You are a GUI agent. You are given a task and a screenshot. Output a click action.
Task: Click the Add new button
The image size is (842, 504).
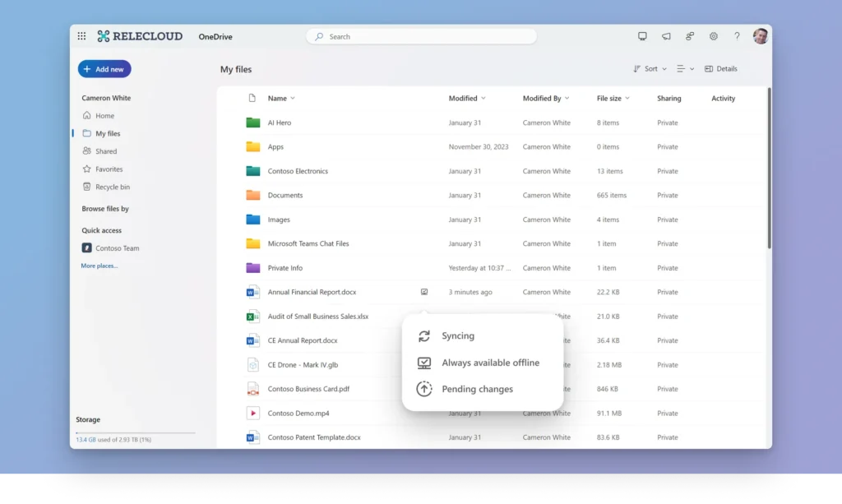point(104,69)
